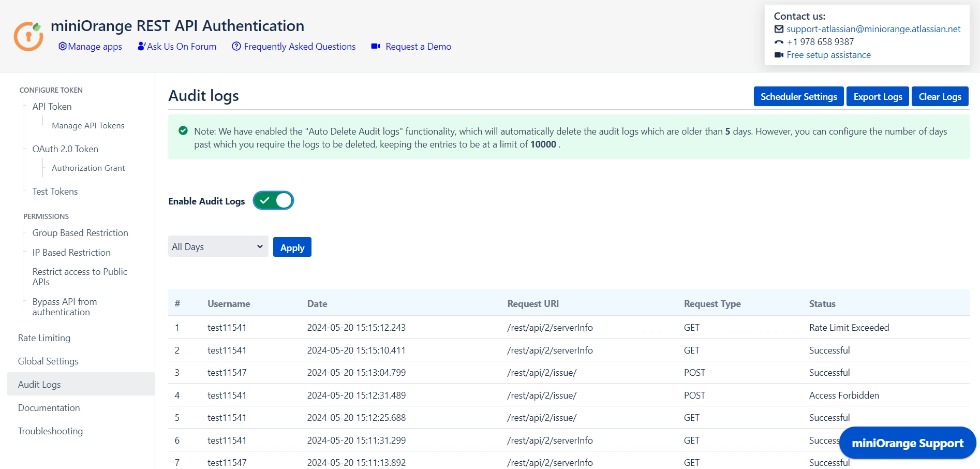This screenshot has width=980, height=469.
Task: Open Manage API Tokens sub-item
Action: coord(88,126)
